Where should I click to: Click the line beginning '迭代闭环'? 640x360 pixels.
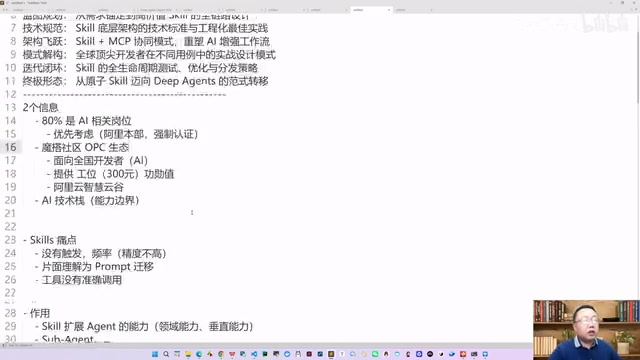140,68
